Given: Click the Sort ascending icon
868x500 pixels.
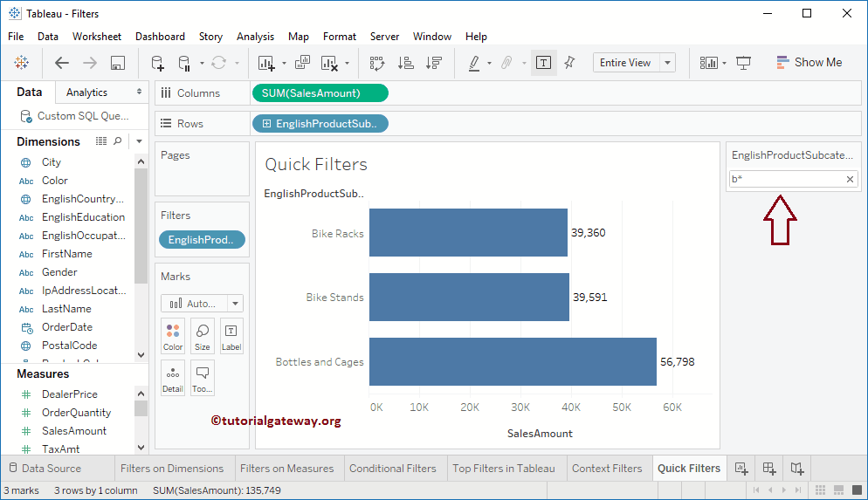Looking at the screenshot, I should pos(406,63).
